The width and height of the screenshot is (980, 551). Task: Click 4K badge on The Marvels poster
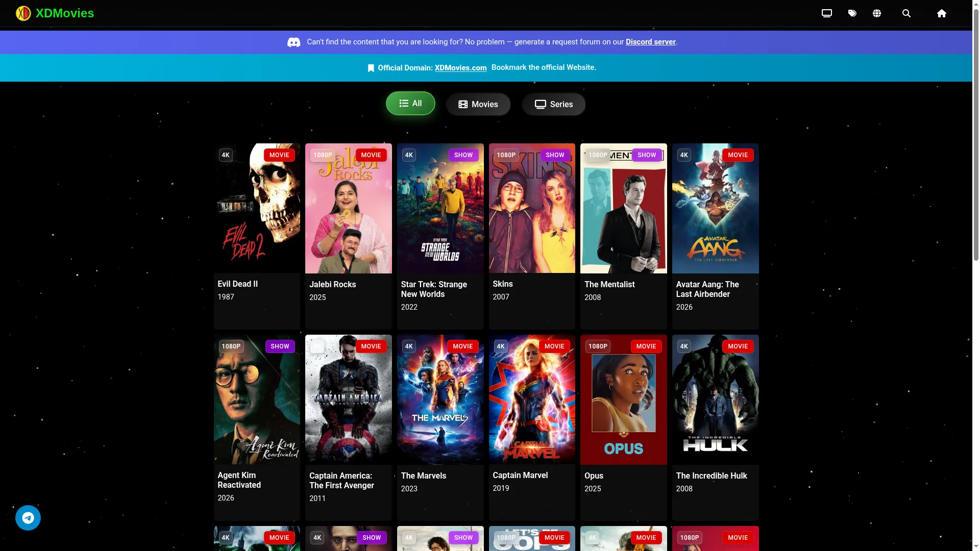[x=409, y=346]
